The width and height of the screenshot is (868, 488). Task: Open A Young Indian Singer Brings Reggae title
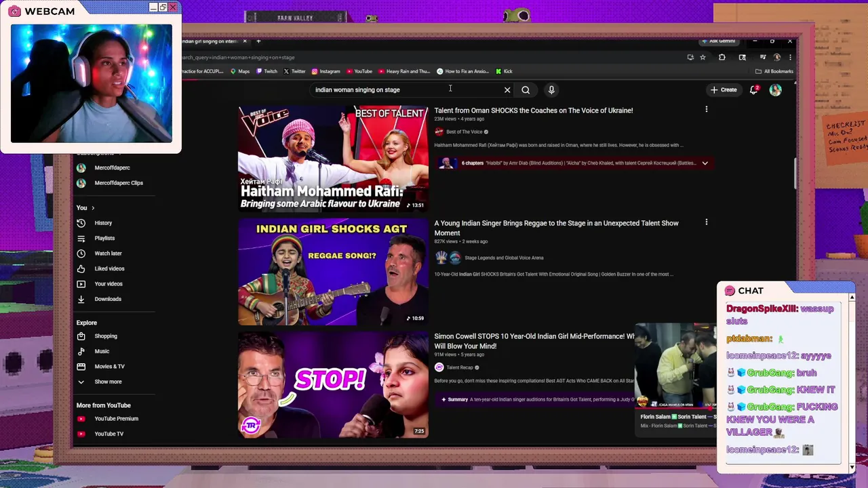[x=557, y=228]
